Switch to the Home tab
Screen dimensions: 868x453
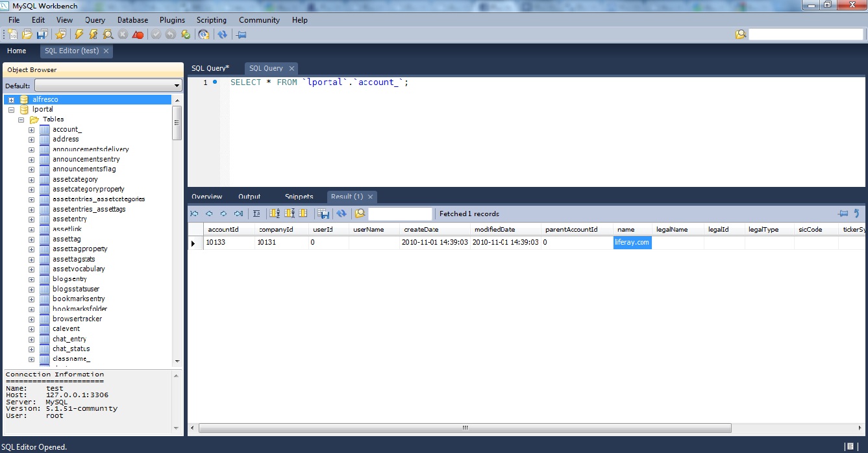[x=17, y=51]
